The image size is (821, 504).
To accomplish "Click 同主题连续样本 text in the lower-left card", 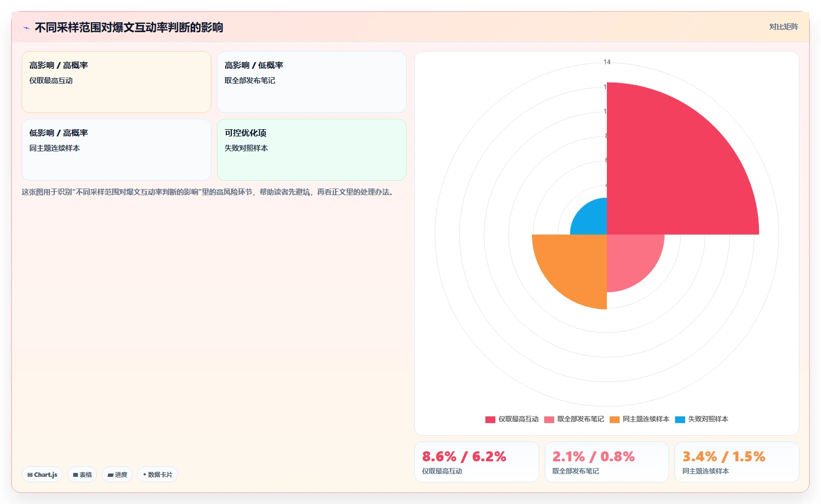I will [x=54, y=148].
